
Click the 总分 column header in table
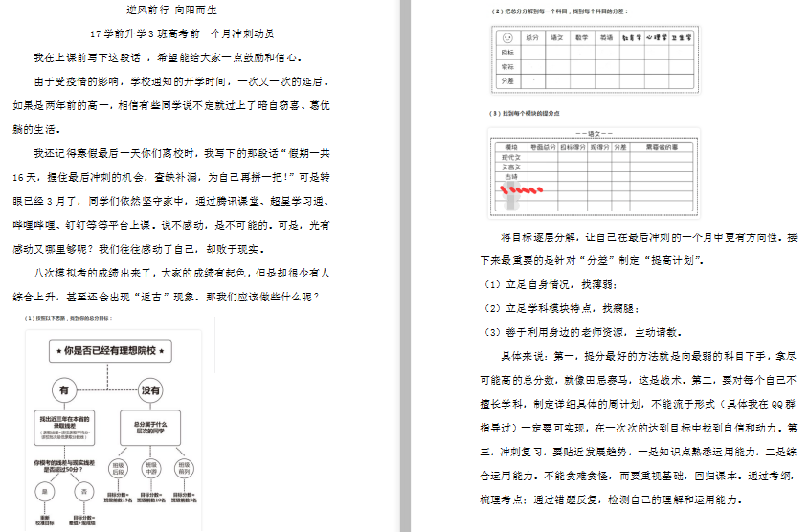[532, 37]
